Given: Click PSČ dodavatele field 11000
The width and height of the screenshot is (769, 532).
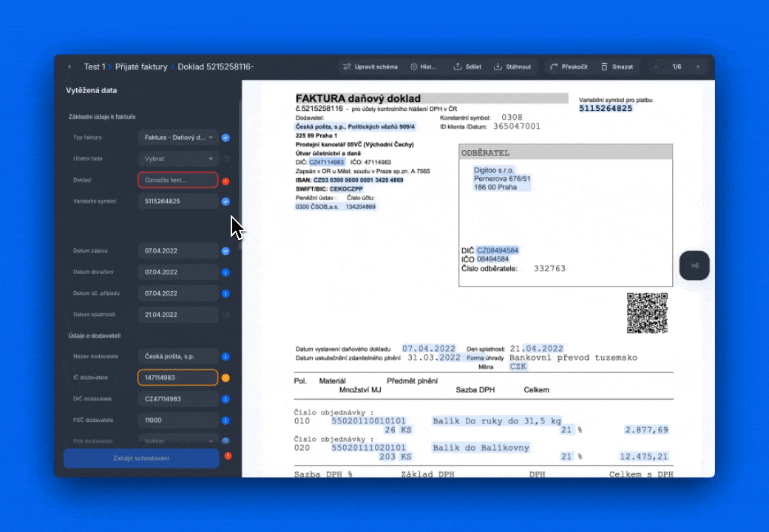Looking at the screenshot, I should click(x=178, y=420).
